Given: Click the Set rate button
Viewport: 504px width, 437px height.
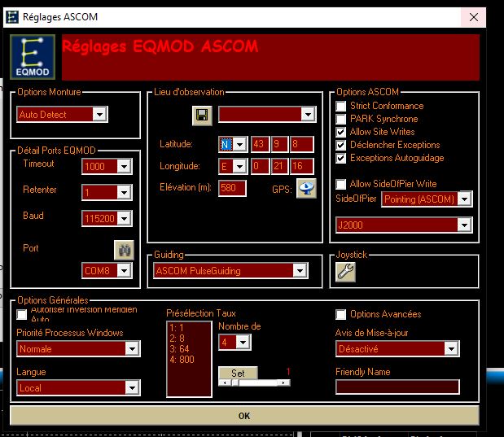Looking at the screenshot, I should 238,373.
